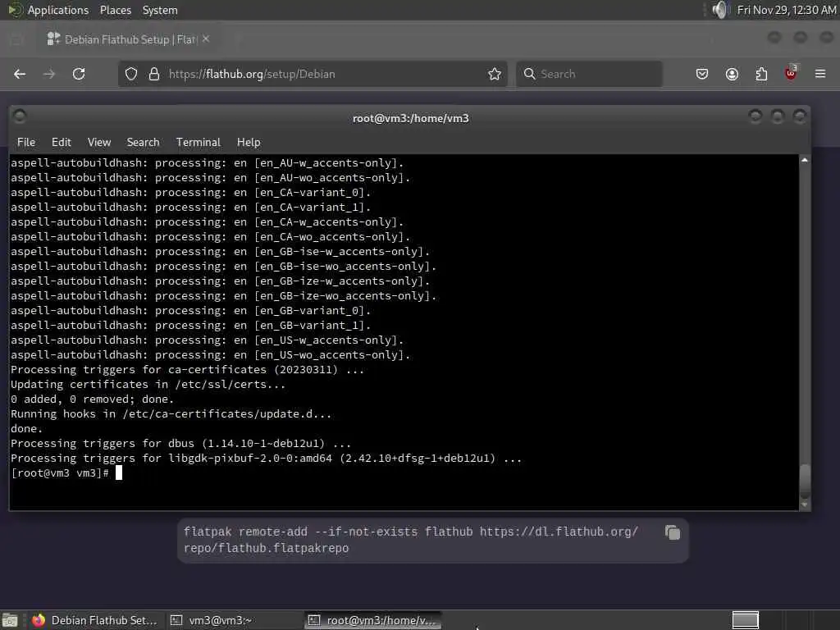The width and height of the screenshot is (840, 630).
Task: Open tracking protection shield icon
Action: click(x=131, y=74)
